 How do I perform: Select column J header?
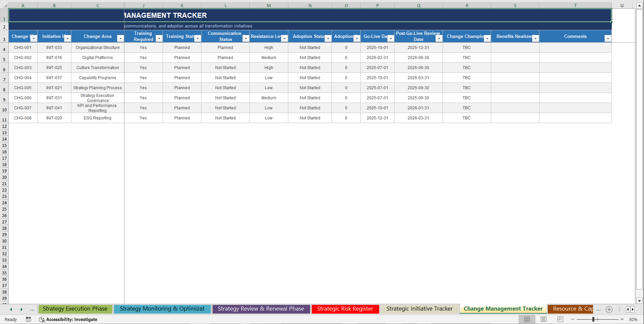(x=143, y=5)
